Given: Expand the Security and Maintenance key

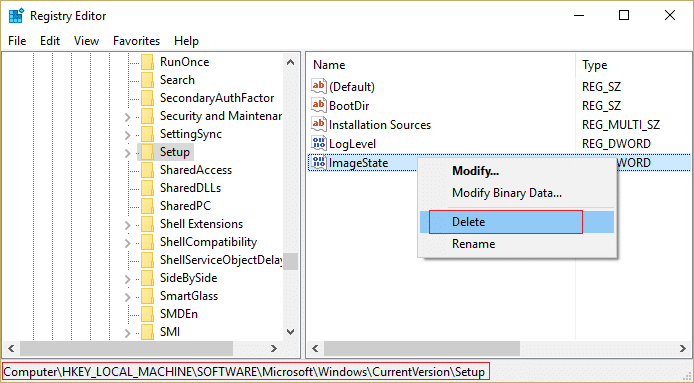Looking at the screenshot, I should click(128, 117).
